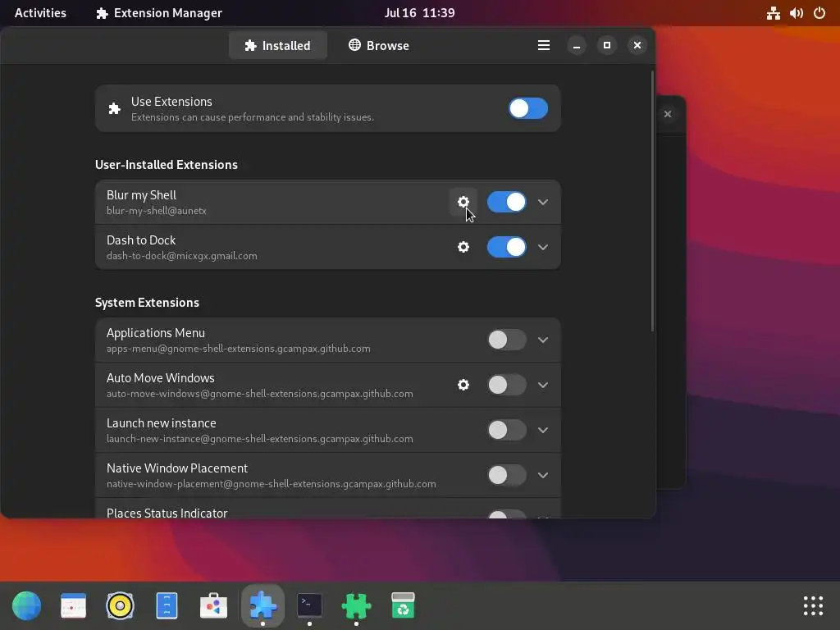Open the Software store bag icon in dock

click(213, 606)
